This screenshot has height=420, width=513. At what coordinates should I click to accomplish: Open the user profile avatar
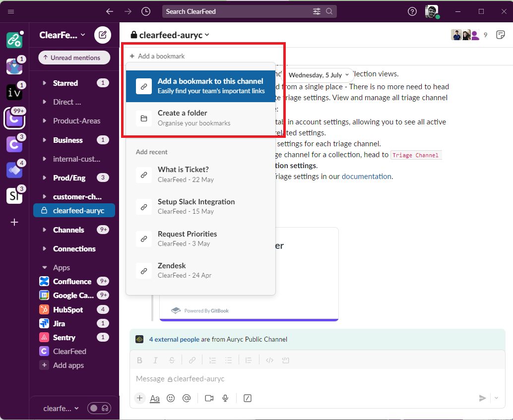click(x=432, y=11)
